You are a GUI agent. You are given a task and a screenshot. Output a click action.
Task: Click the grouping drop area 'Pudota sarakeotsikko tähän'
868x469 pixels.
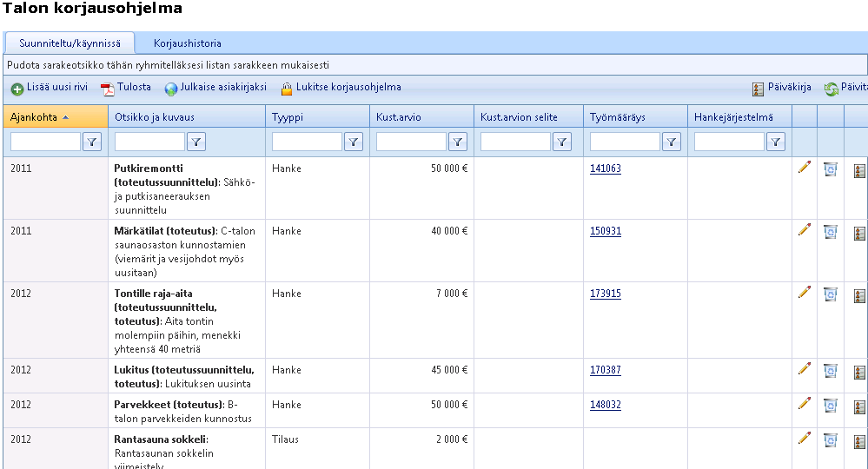(x=435, y=65)
